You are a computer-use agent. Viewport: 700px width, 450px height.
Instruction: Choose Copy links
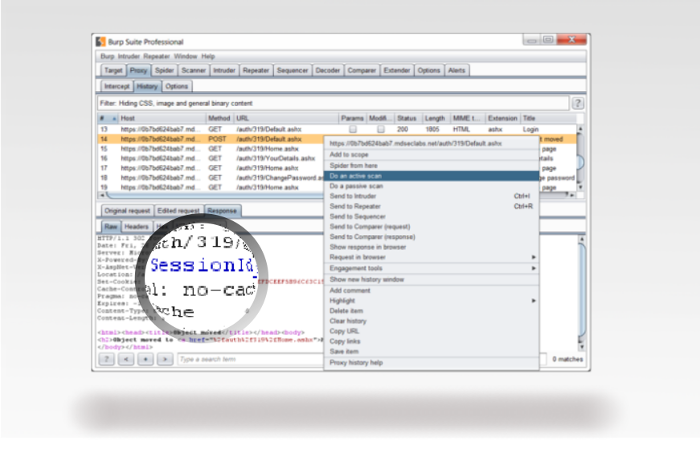[431, 342]
